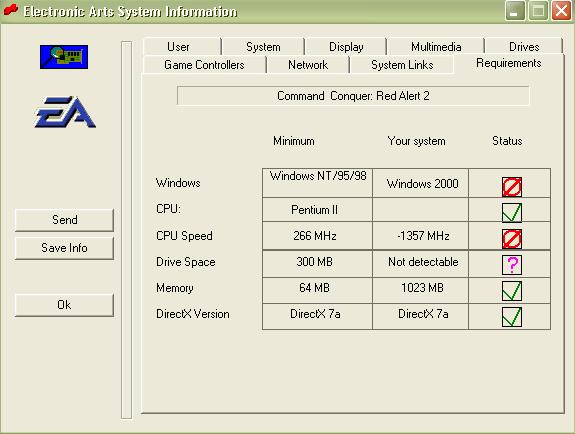Click the green checkmark for DirectX Version
Image resolution: width=575 pixels, height=434 pixels.
(x=512, y=317)
